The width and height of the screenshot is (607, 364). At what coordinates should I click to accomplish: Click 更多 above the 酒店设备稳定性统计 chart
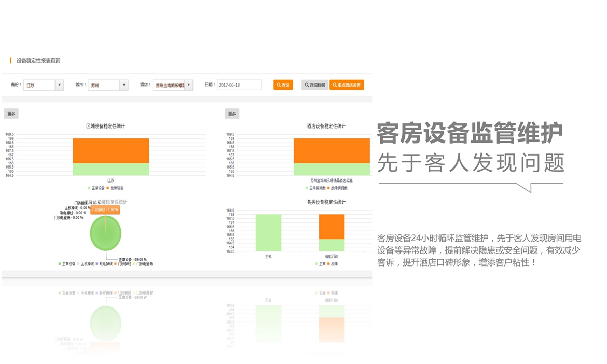coord(232,114)
